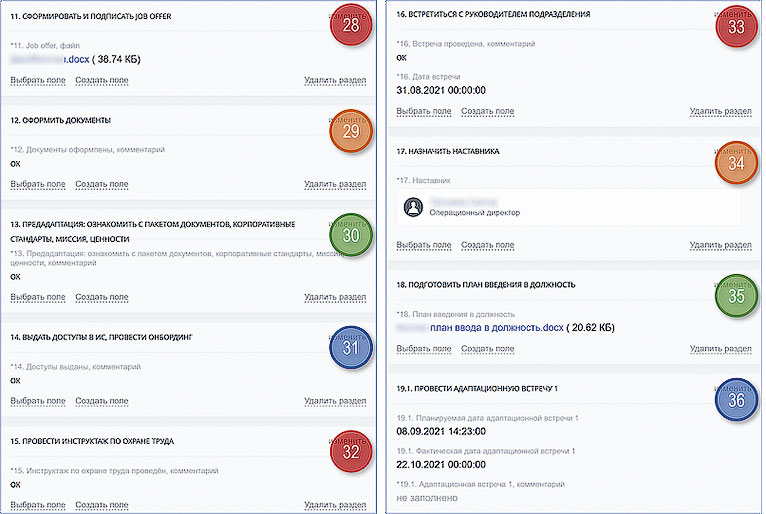Click actual date 22.10.2021 00:00:00
This screenshot has height=514, width=766.
point(441,465)
